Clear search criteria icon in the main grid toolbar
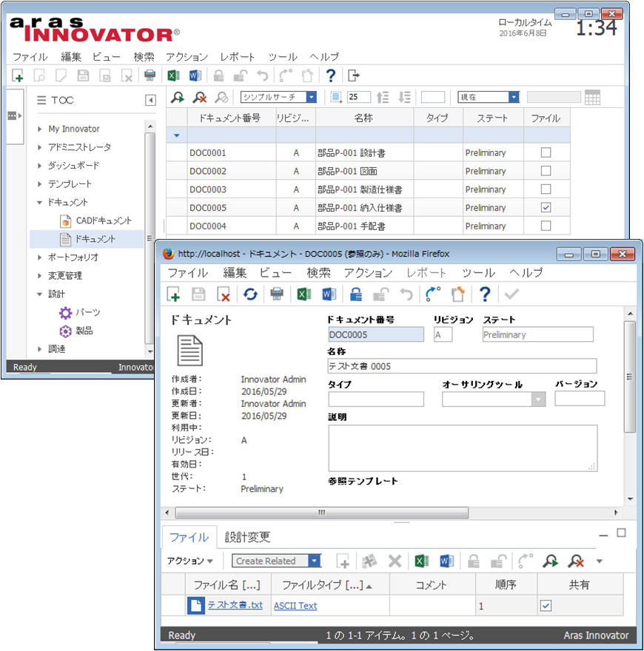 pos(200,98)
